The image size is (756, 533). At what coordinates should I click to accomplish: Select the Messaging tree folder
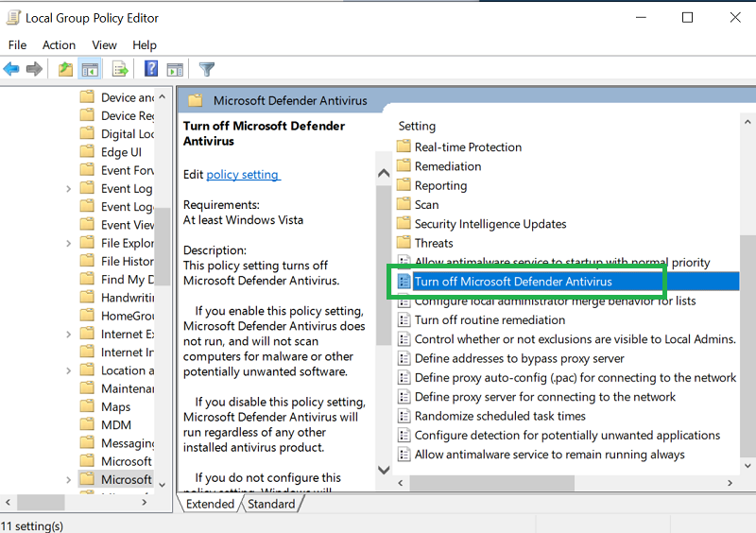(x=115, y=443)
